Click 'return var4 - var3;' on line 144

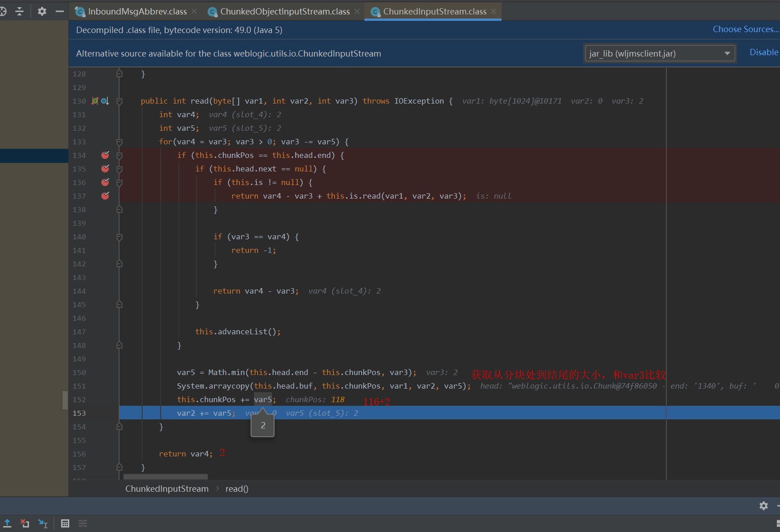coord(256,291)
